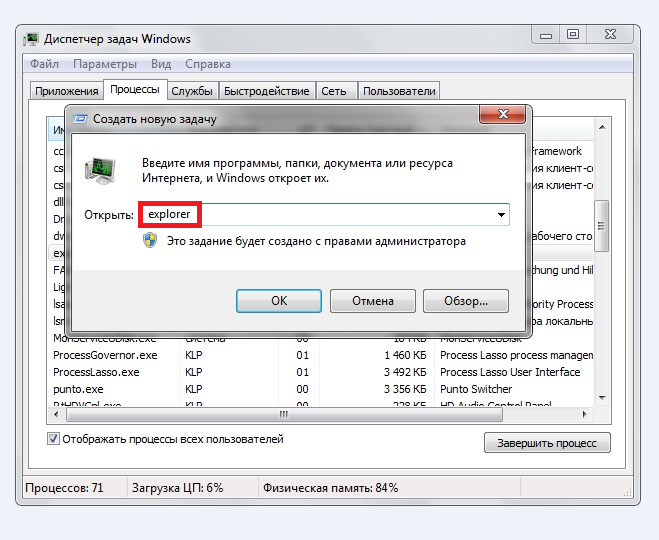Switch to the Службы tab
Image resolution: width=659 pixels, height=540 pixels.
[192, 91]
